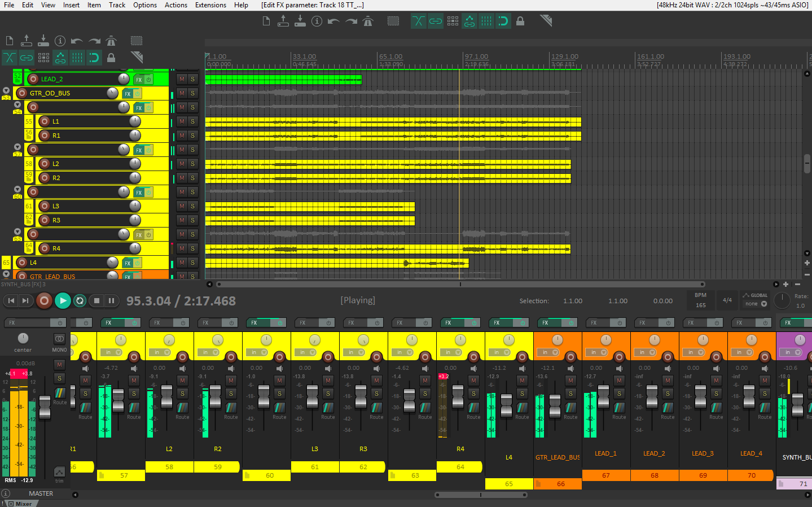The width and height of the screenshot is (812, 507).
Task: Toggle the metronome in top center toolbar
Action: tap(368, 21)
